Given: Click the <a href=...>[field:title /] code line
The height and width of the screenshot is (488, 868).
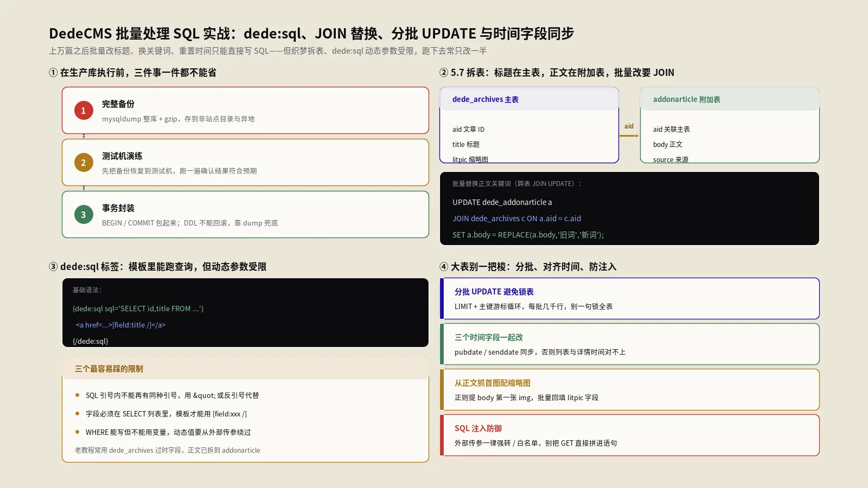Looking at the screenshot, I should [x=120, y=325].
